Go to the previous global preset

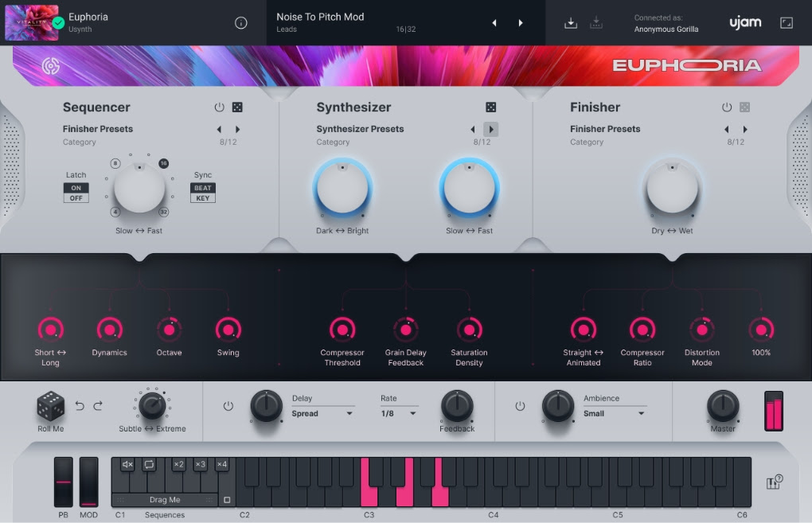494,23
